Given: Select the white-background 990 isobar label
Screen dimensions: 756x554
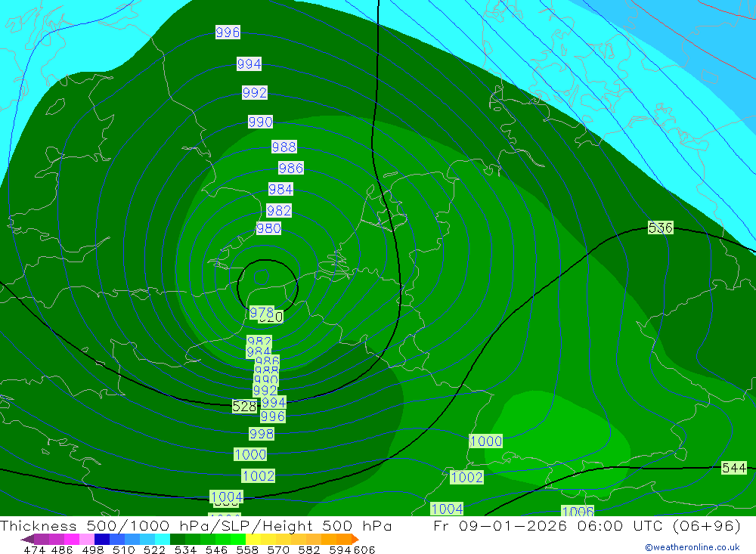Looking at the screenshot, I should point(260,122).
